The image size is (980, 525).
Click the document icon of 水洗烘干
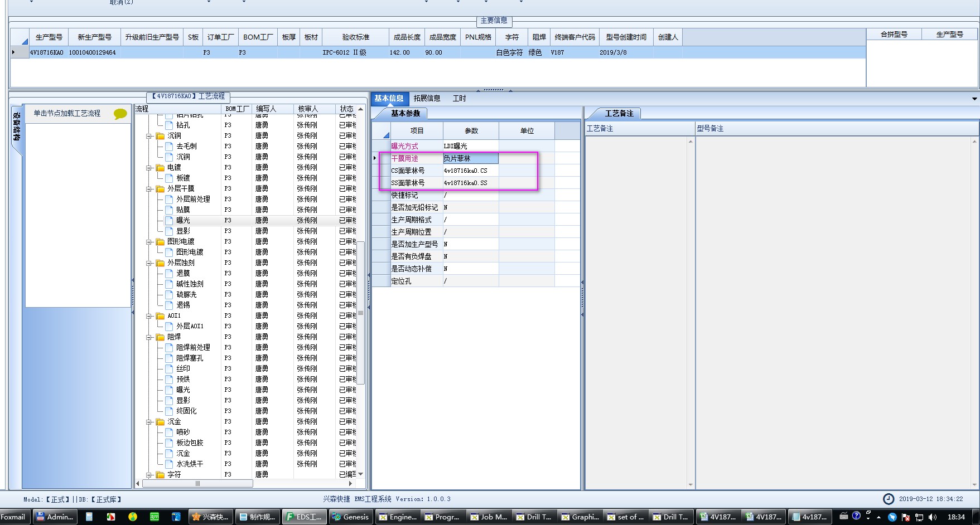(170, 464)
